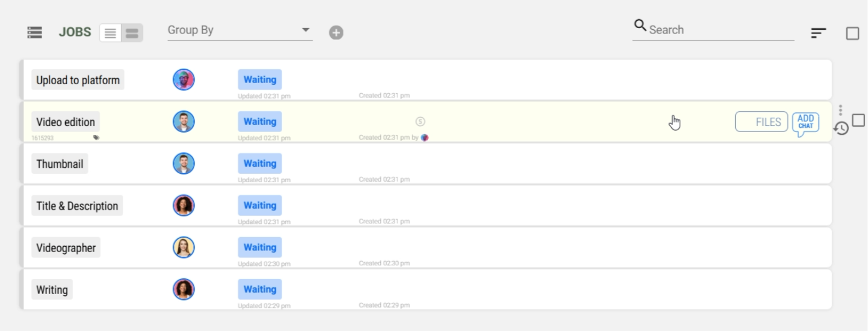Select the Title & Description job

point(77,206)
